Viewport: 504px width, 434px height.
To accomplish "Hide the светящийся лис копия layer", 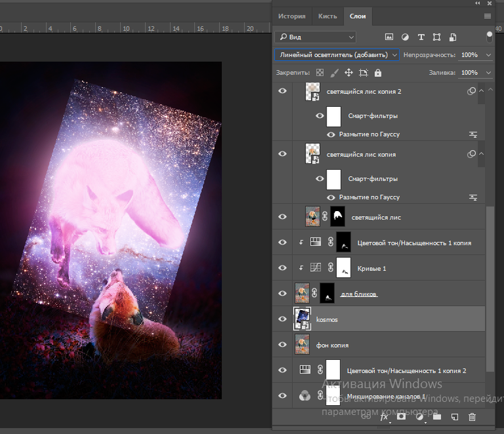I will pos(282,154).
